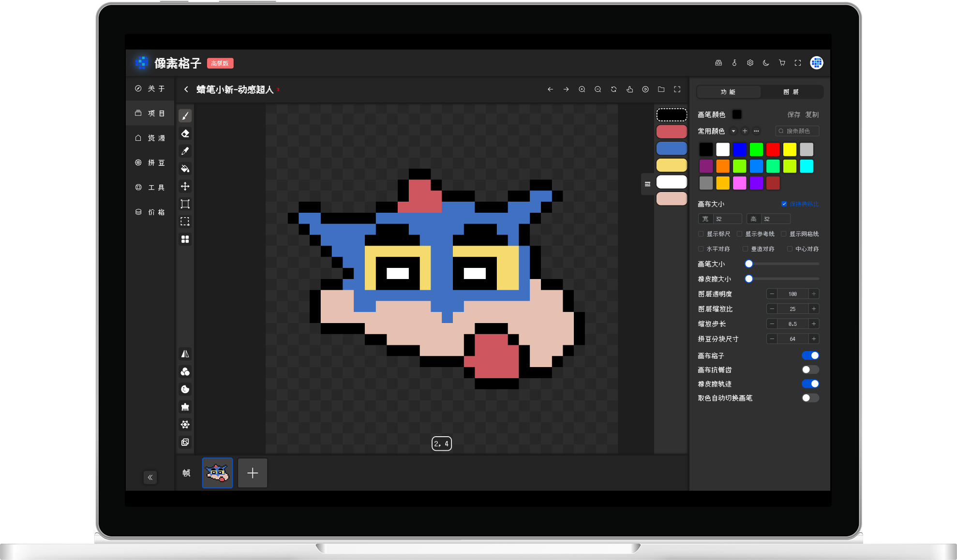Click the 保存 color button
Screen dimensions: 957x560
pos(793,115)
